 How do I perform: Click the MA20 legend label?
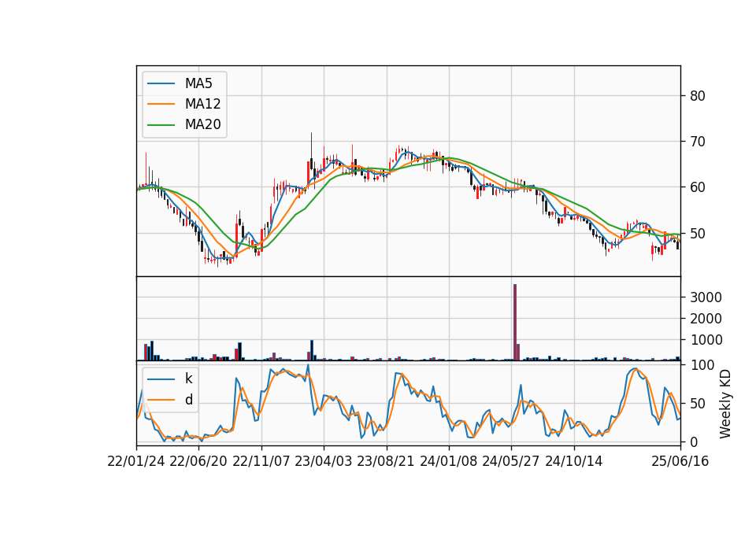pyautogui.click(x=202, y=125)
